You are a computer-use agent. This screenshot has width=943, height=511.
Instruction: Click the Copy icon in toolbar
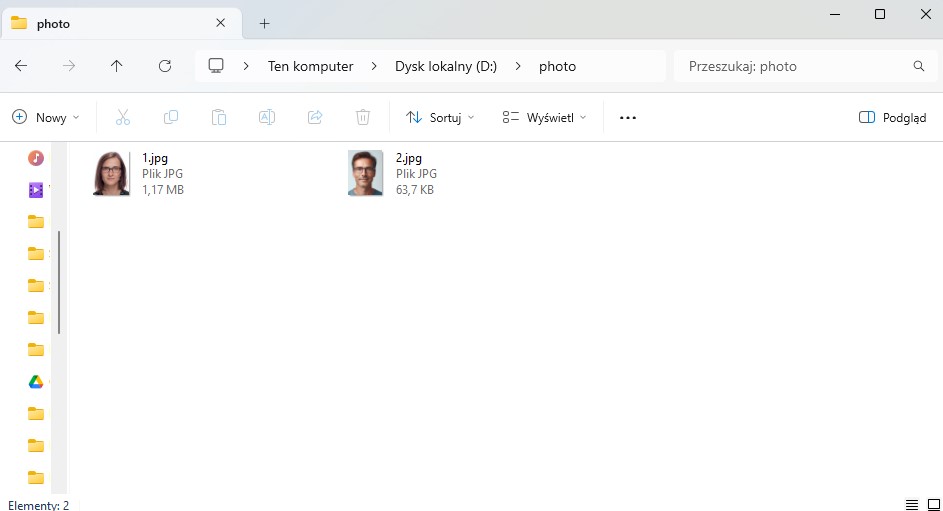(171, 117)
